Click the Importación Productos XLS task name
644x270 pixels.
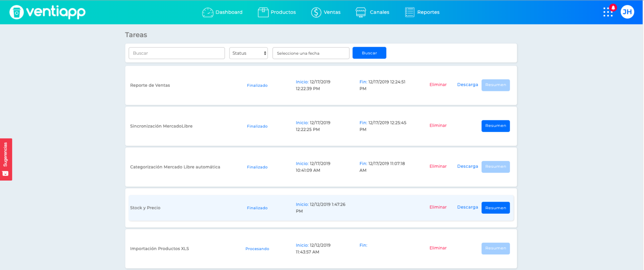[x=159, y=249]
